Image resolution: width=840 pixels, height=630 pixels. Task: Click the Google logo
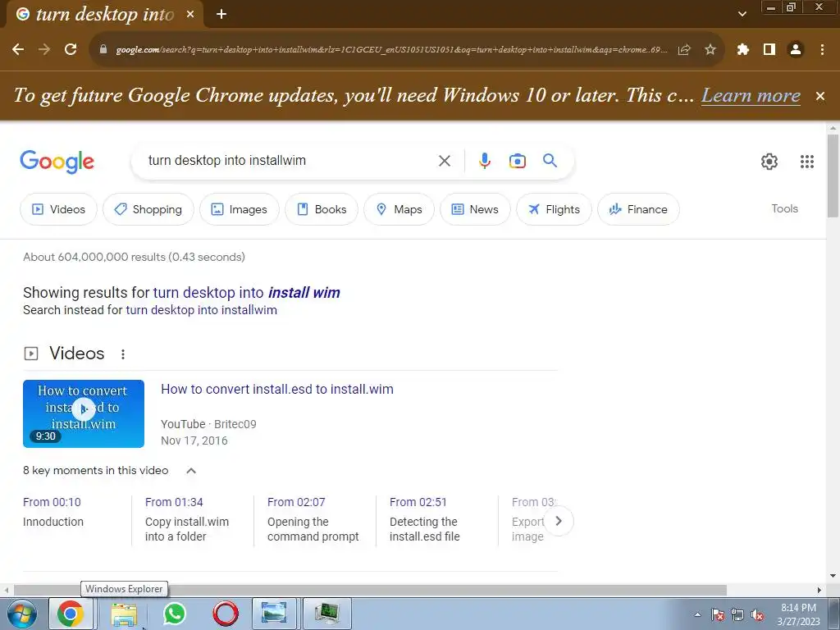coord(57,162)
